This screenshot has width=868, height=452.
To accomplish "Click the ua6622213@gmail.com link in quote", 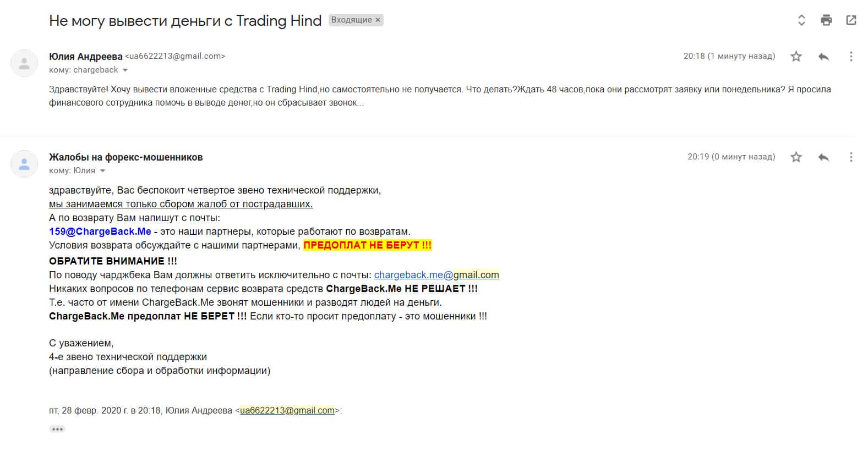I will click(x=287, y=410).
